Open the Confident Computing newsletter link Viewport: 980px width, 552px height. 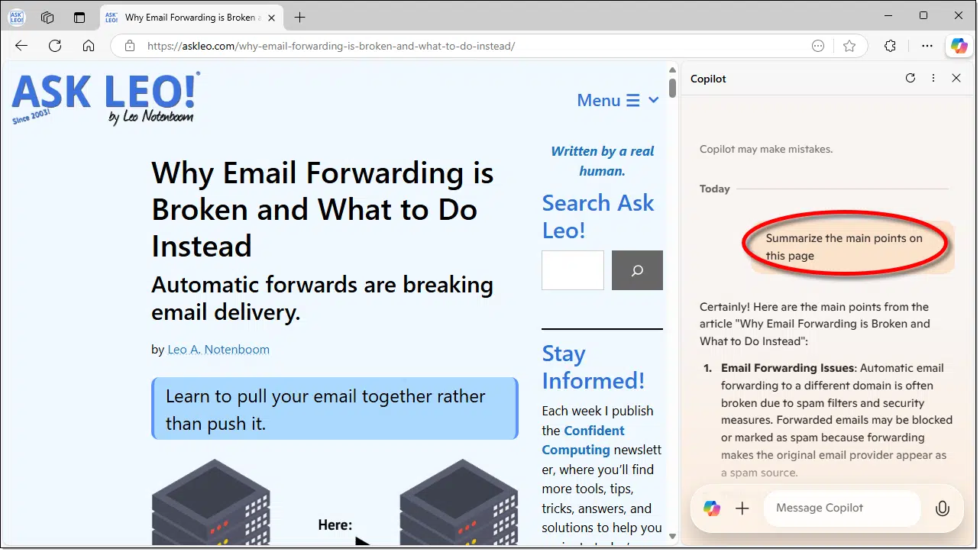(x=584, y=440)
